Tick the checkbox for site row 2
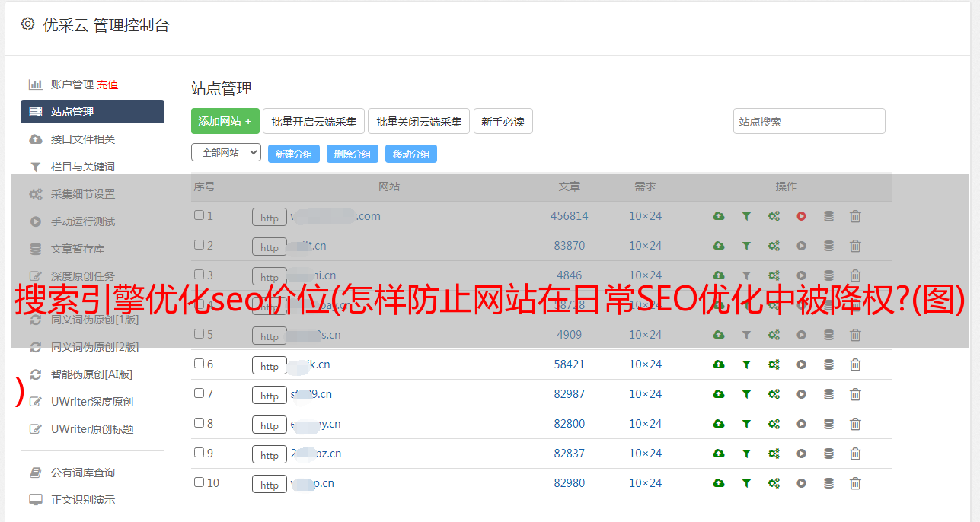 [x=199, y=245]
